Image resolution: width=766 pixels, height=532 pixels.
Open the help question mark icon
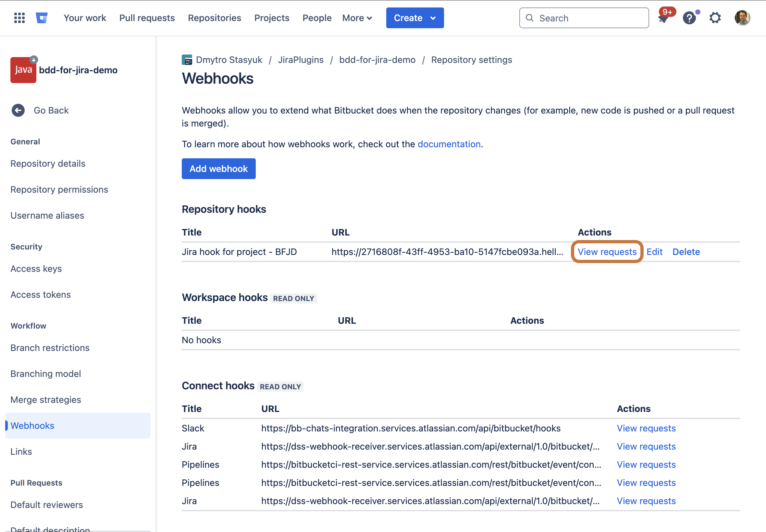tap(690, 18)
